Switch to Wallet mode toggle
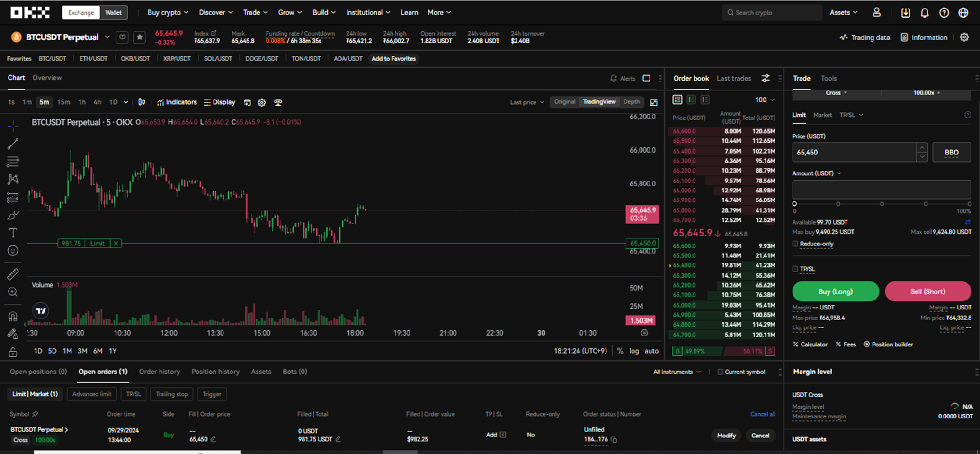Image resolution: width=980 pixels, height=454 pixels. click(x=113, y=12)
